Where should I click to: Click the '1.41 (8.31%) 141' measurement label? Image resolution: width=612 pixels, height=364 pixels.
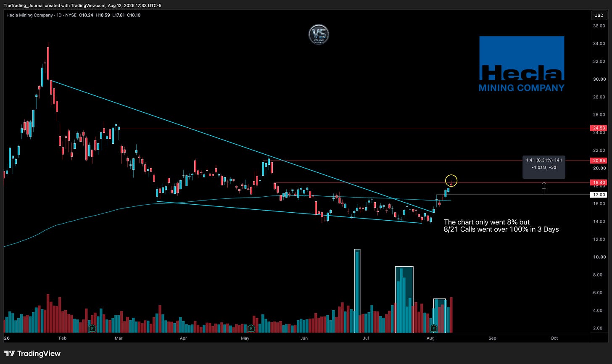(x=544, y=160)
